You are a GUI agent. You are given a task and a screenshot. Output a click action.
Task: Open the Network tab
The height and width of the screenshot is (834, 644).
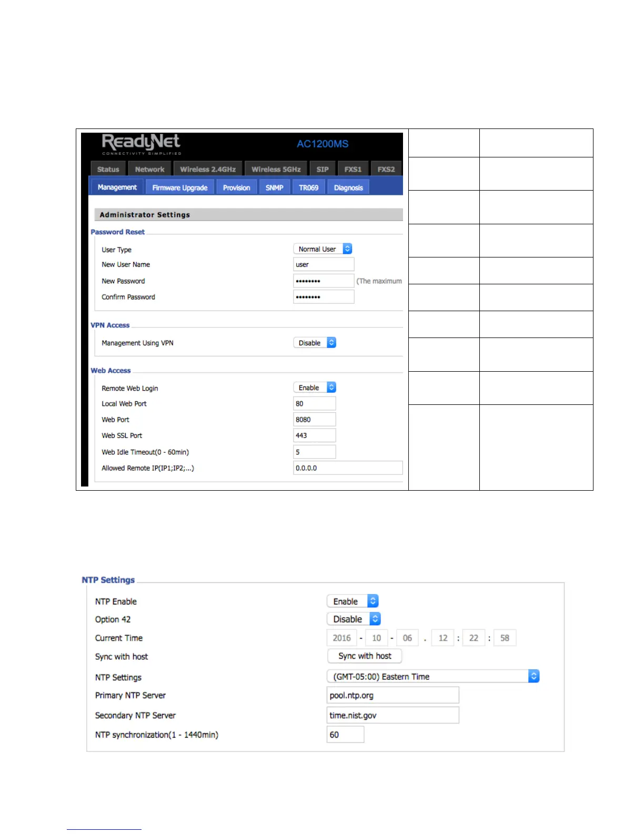(x=149, y=169)
